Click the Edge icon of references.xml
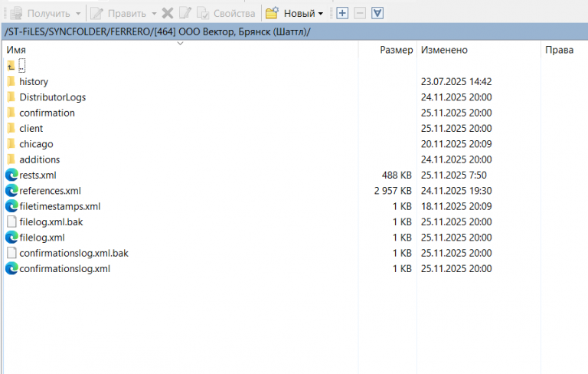 (x=11, y=191)
